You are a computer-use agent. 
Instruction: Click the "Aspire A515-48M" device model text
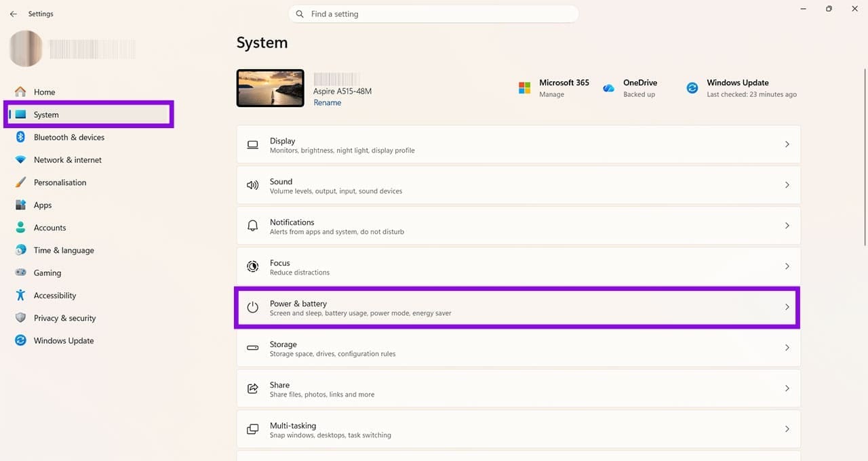click(342, 91)
